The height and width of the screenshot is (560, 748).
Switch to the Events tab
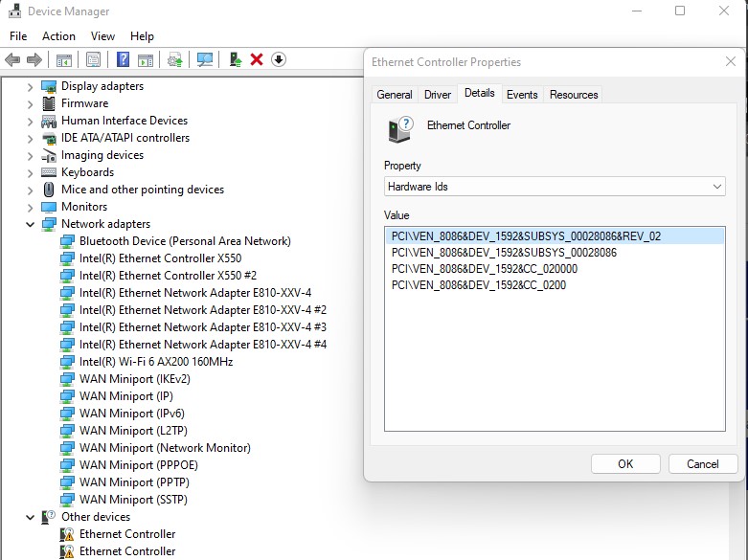(x=522, y=95)
